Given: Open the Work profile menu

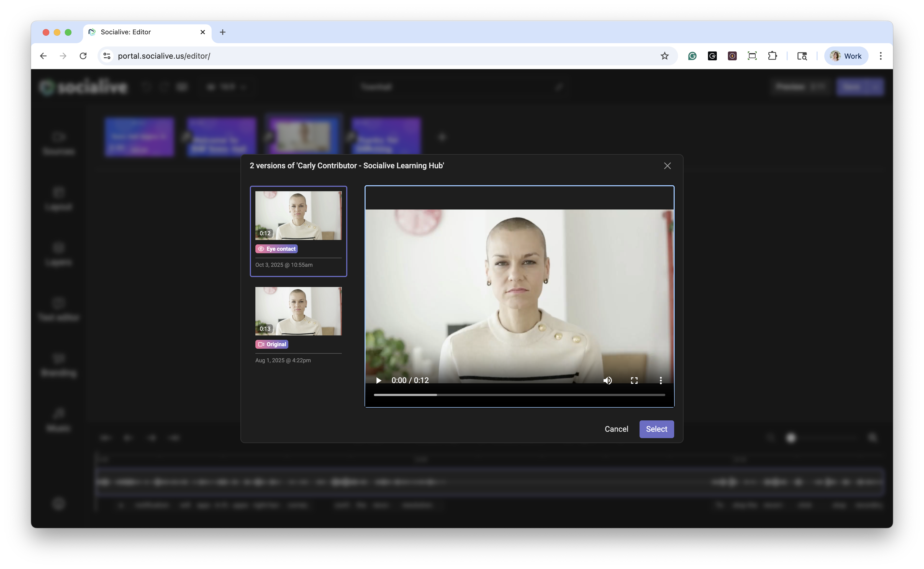Looking at the screenshot, I should pyautogui.click(x=846, y=56).
